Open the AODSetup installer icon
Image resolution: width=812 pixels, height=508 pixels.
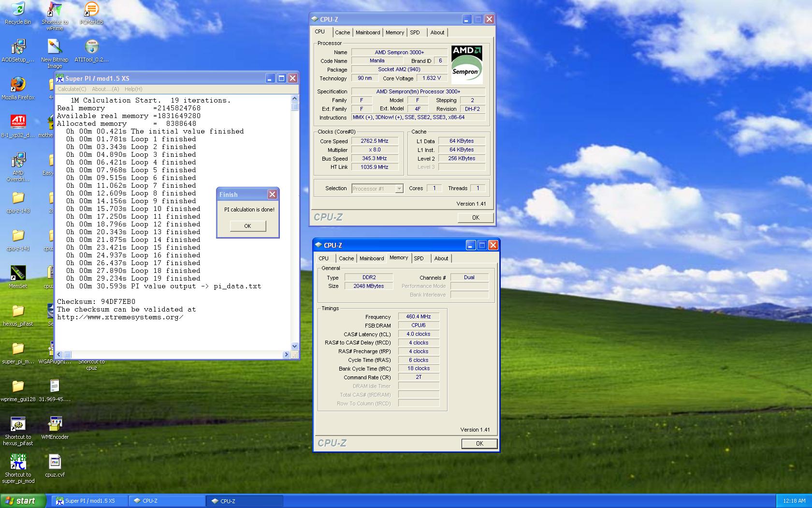click(x=18, y=51)
